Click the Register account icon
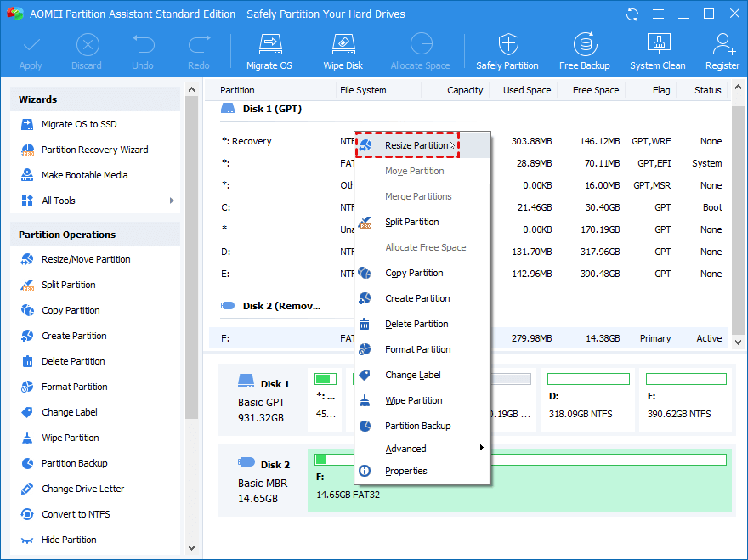This screenshot has height=560, width=748. coord(722,51)
